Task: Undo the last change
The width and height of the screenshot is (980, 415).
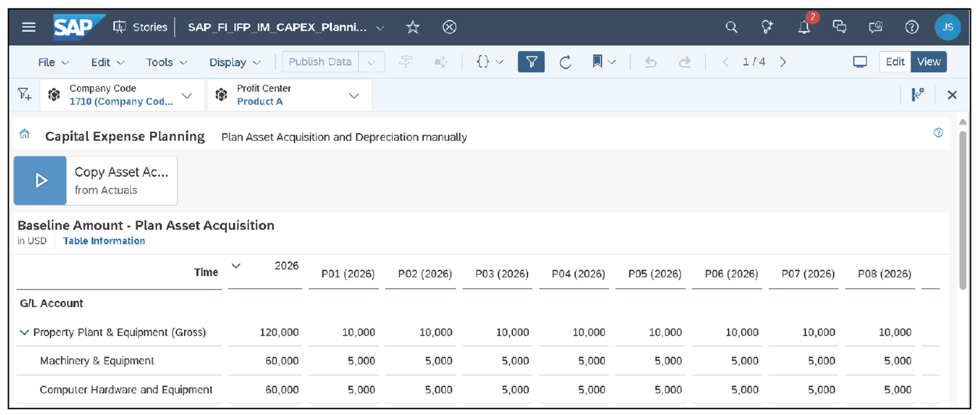Action: [650, 61]
